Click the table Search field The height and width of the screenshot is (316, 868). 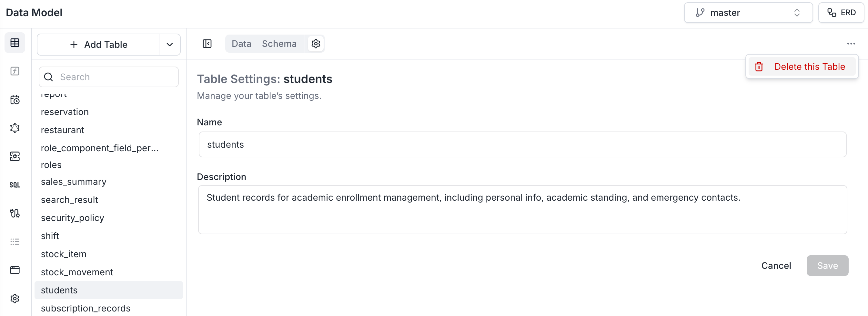pos(109,77)
